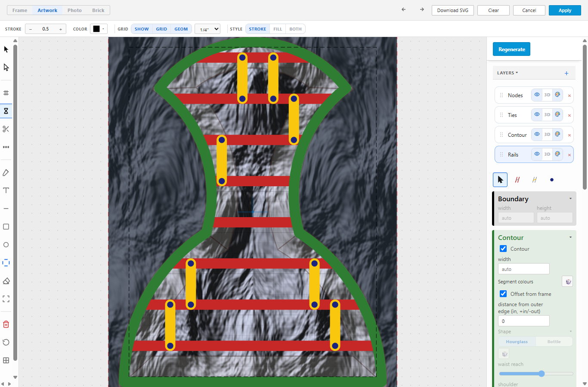Select the circle shape tool

pos(6,245)
